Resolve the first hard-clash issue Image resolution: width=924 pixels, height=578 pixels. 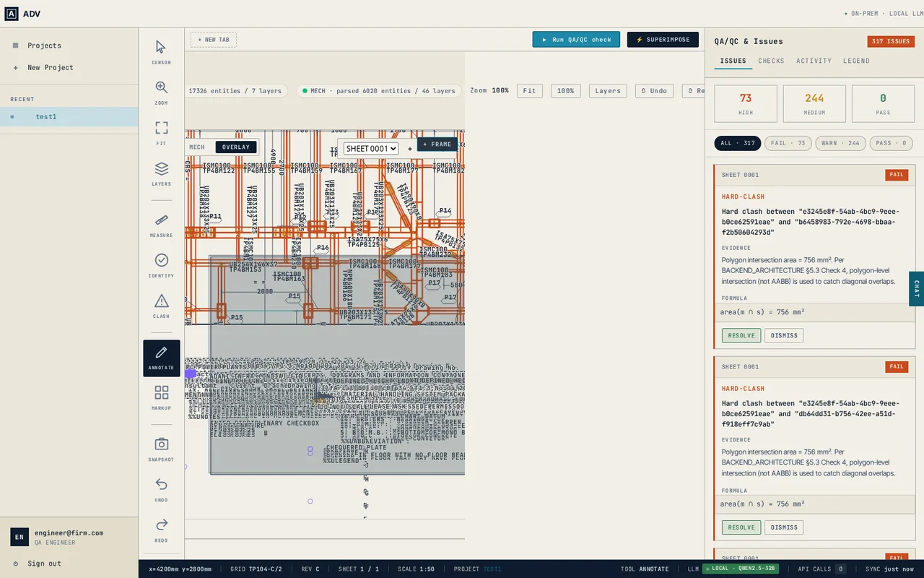(x=741, y=335)
